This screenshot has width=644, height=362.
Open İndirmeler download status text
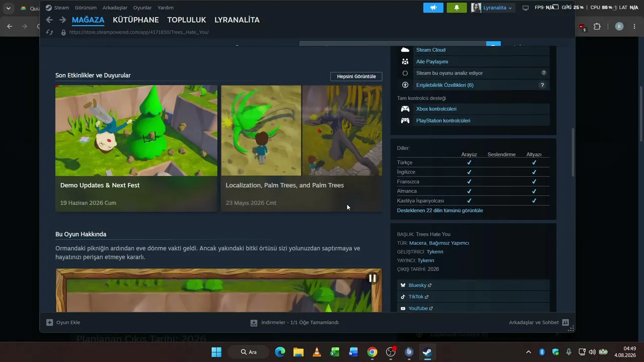[300, 323]
